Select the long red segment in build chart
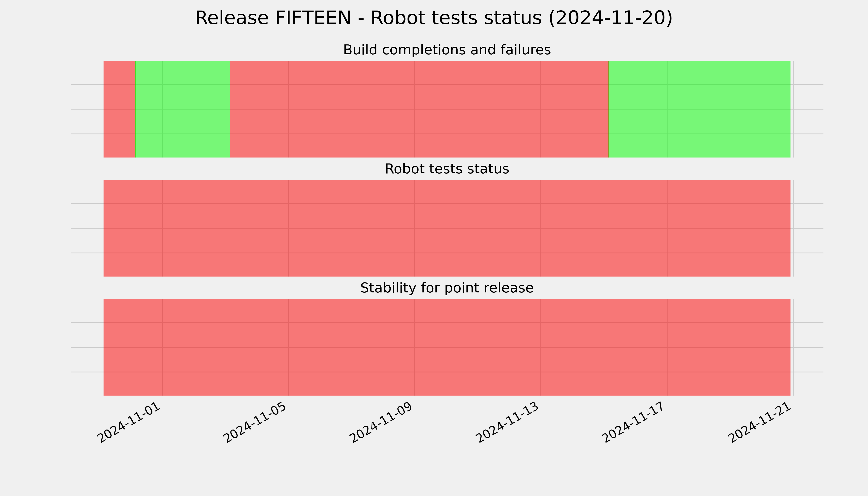The height and width of the screenshot is (496, 868). point(419,109)
